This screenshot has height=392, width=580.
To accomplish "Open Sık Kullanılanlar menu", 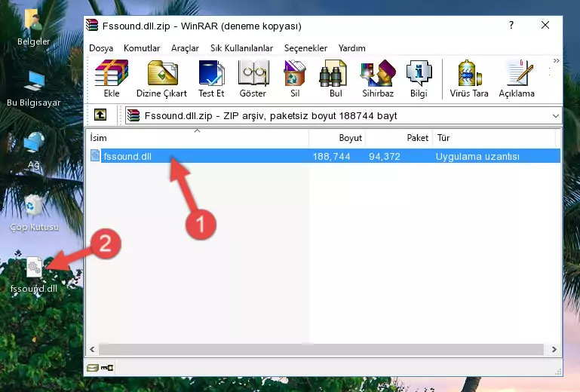I will [241, 48].
